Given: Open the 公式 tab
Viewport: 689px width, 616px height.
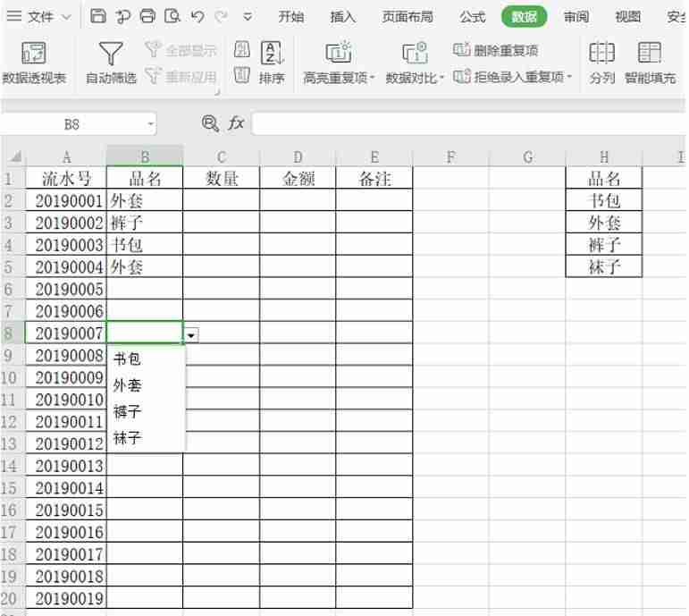Looking at the screenshot, I should pyautogui.click(x=473, y=17).
